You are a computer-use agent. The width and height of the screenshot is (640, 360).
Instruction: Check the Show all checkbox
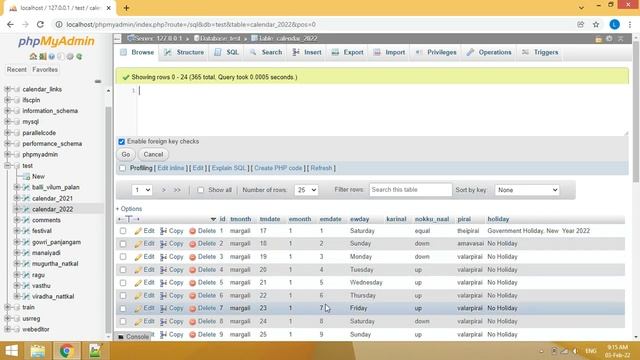click(x=200, y=190)
